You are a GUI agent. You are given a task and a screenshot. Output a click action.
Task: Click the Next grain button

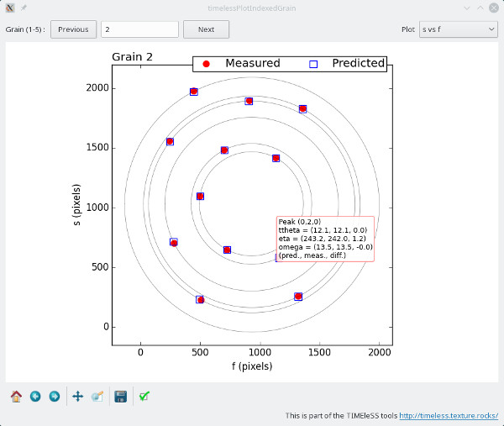coord(206,29)
